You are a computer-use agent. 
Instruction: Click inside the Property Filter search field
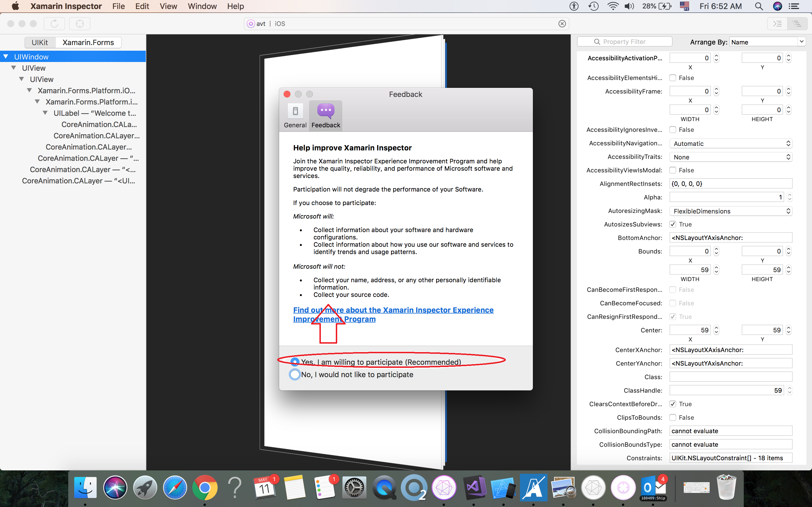tap(625, 41)
